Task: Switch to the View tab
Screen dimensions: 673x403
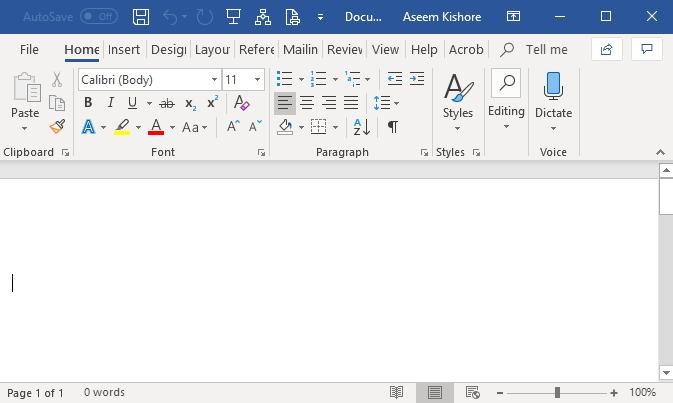Action: pyautogui.click(x=385, y=50)
